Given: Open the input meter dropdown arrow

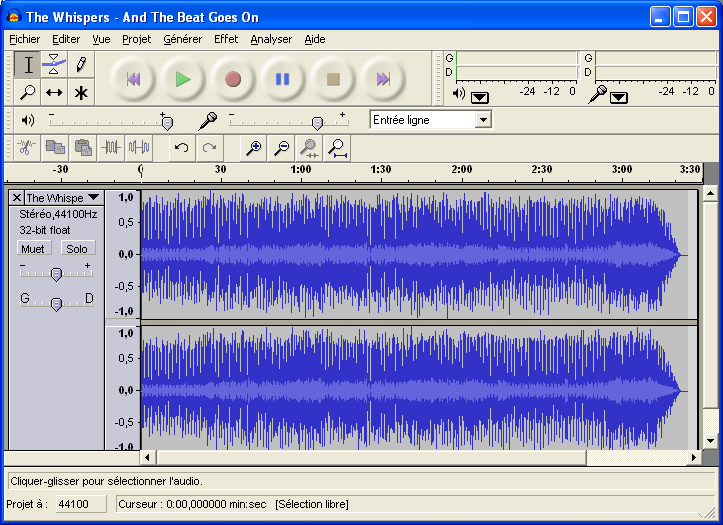Looking at the screenshot, I should [618, 98].
